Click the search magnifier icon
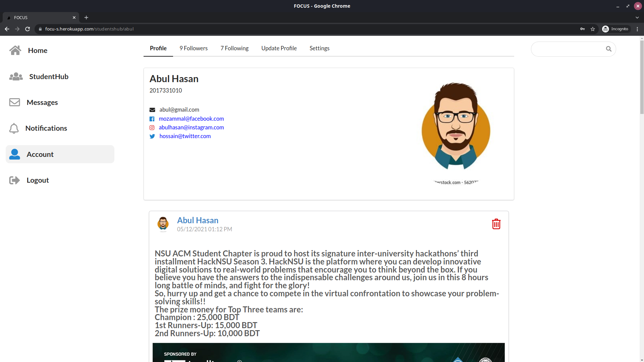The image size is (644, 362). [x=609, y=49]
